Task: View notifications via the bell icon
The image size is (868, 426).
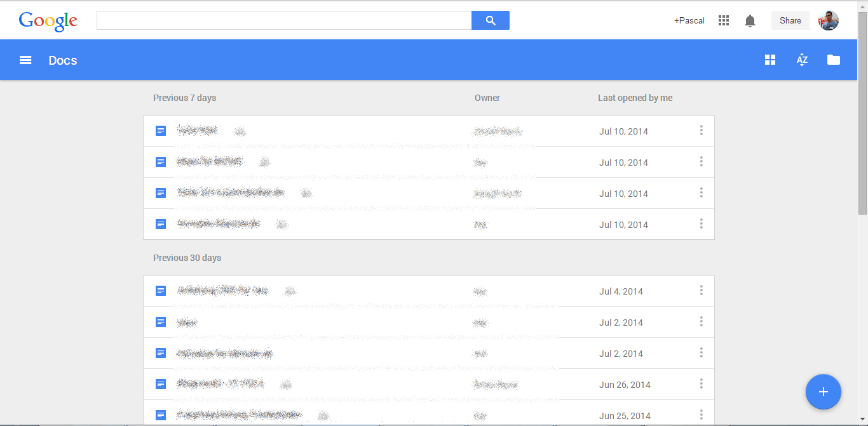Action: pyautogui.click(x=750, y=21)
